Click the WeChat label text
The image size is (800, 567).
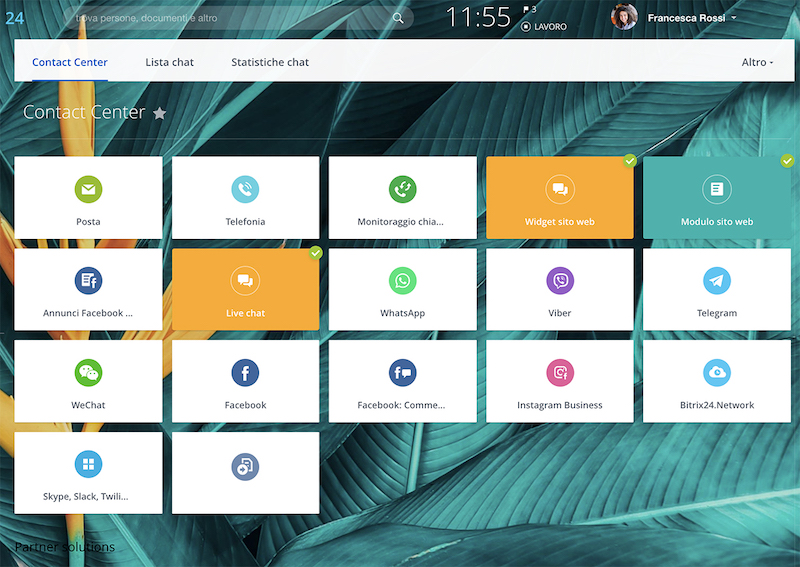click(x=88, y=405)
